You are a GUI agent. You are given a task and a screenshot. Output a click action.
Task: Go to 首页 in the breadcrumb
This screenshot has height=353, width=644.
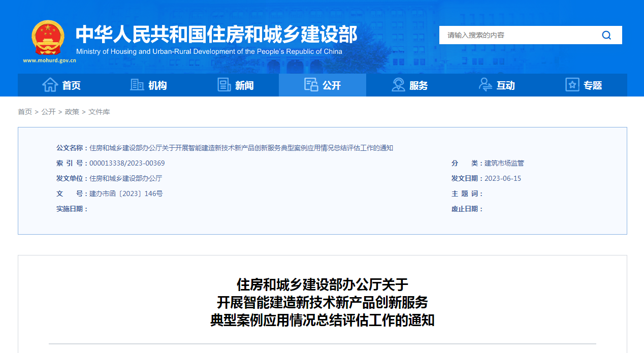click(x=25, y=112)
